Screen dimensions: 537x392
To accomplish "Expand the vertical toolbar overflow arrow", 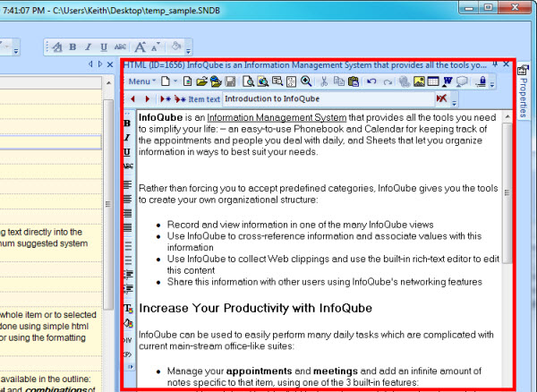I will coord(131,367).
